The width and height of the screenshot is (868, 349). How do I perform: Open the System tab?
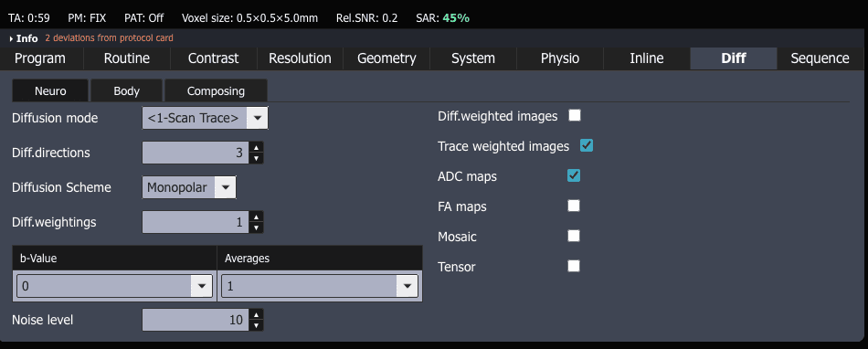[x=472, y=58]
